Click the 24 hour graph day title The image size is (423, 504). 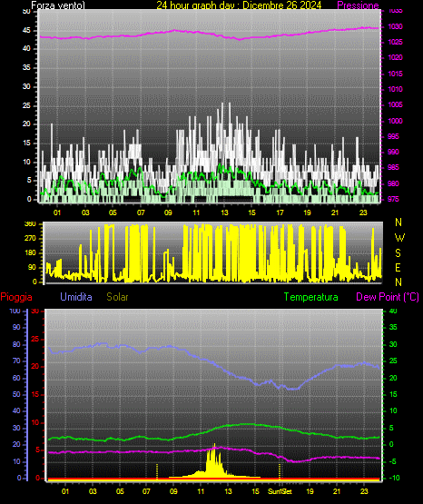click(239, 5)
